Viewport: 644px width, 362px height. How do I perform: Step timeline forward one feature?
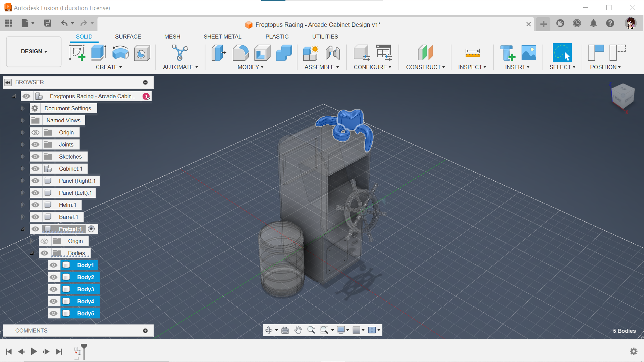[x=46, y=351]
